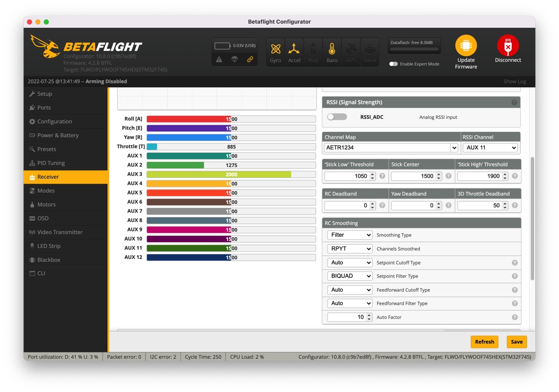Open the Smoothing Type dropdown
The height and width of the screenshot is (392, 559).
point(350,235)
